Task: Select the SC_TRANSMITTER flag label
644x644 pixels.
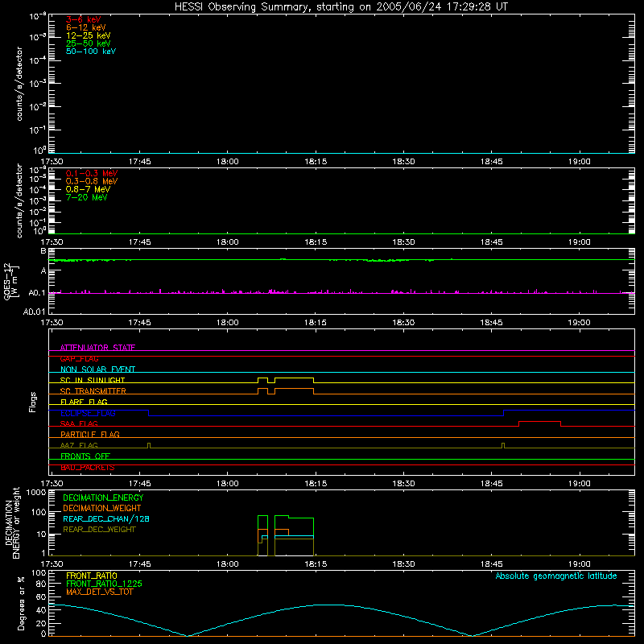Action: coord(93,391)
